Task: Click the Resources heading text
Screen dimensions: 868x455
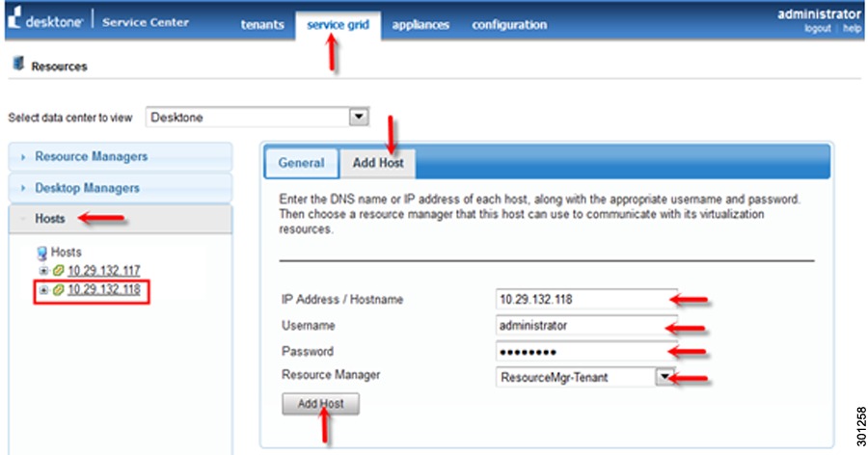Action: (59, 67)
